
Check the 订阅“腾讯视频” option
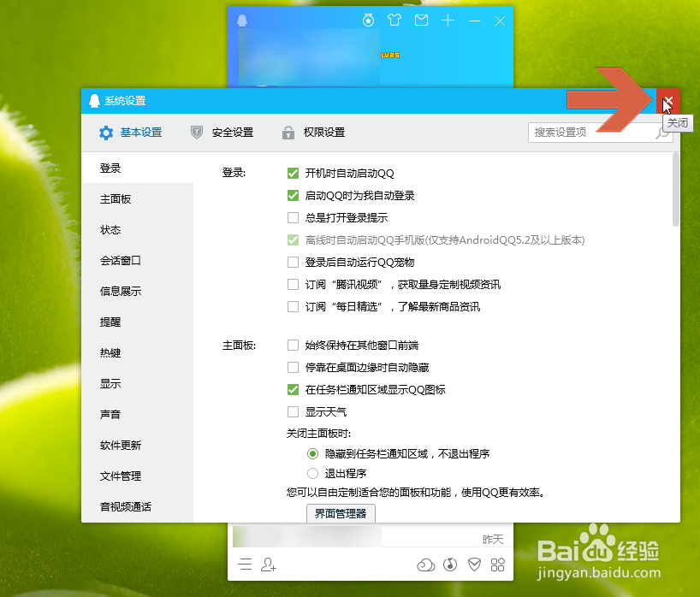click(293, 284)
